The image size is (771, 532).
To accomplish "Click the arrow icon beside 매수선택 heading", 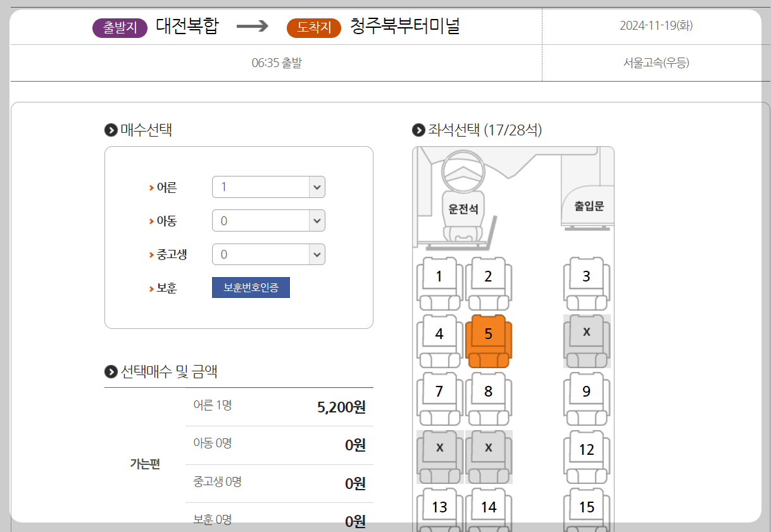I will 110,129.
